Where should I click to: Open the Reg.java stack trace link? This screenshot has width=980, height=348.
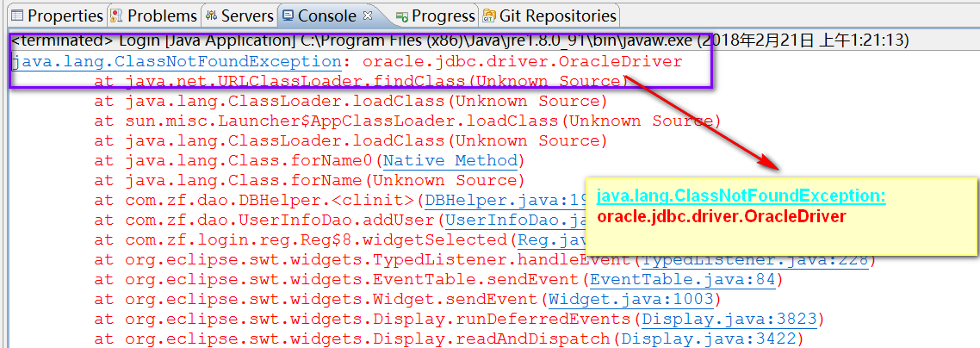[x=551, y=240]
